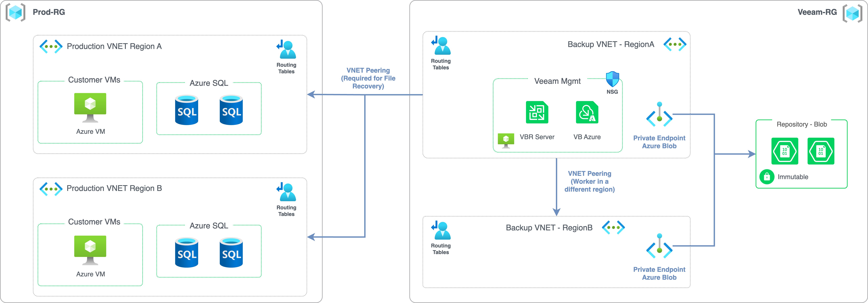Click 'Private Endpoint Azure Blob' label in RegionB
Viewport: 868px width, 303px height.
pyautogui.click(x=659, y=273)
